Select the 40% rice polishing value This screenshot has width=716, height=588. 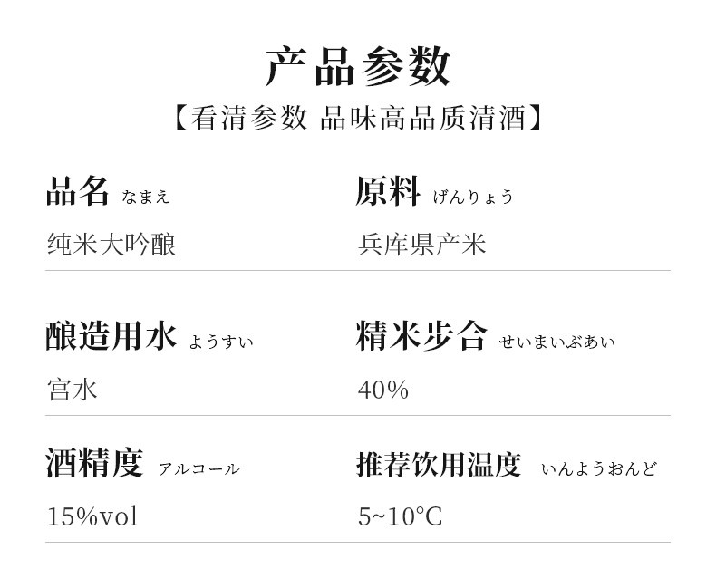click(x=383, y=390)
